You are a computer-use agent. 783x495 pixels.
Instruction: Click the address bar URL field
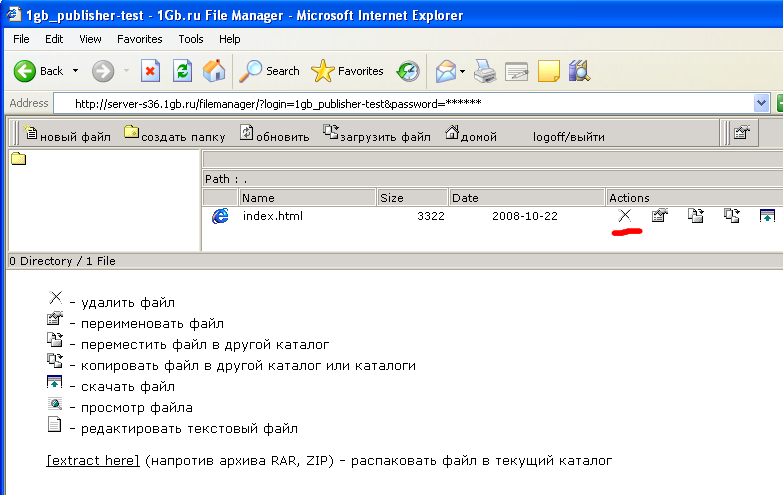(400, 103)
